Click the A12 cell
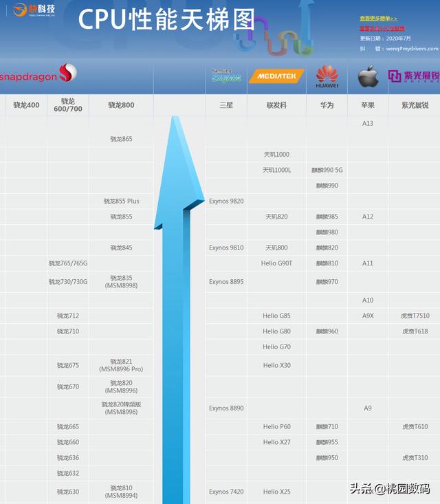Image resolution: width=440 pixels, height=504 pixels. coord(368,217)
